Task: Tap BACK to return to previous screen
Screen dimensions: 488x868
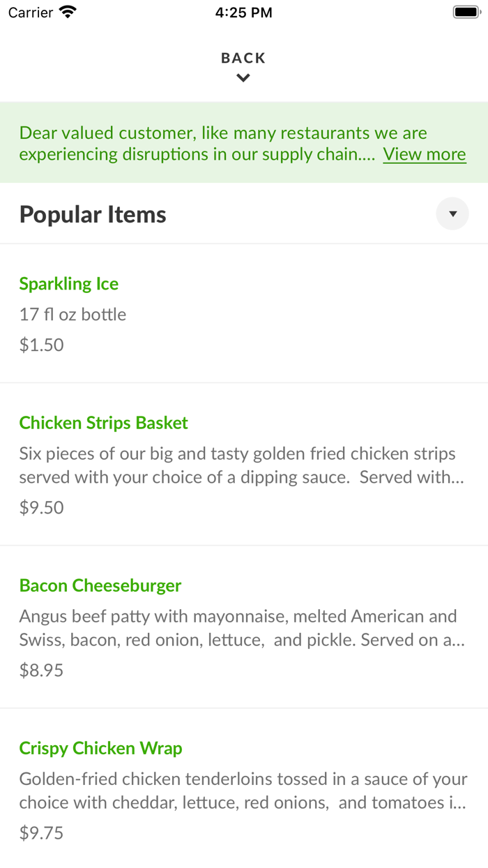Action: (x=243, y=58)
